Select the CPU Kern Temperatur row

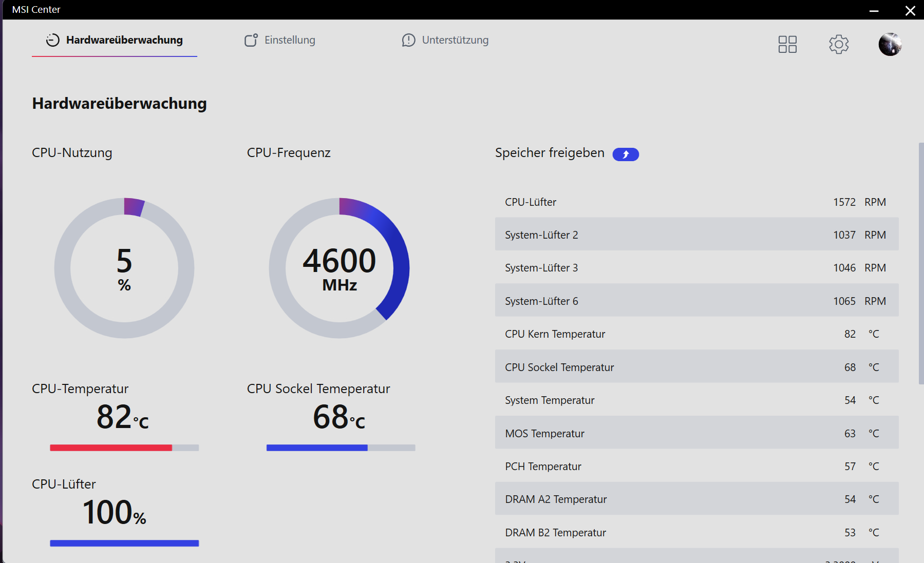tap(696, 334)
